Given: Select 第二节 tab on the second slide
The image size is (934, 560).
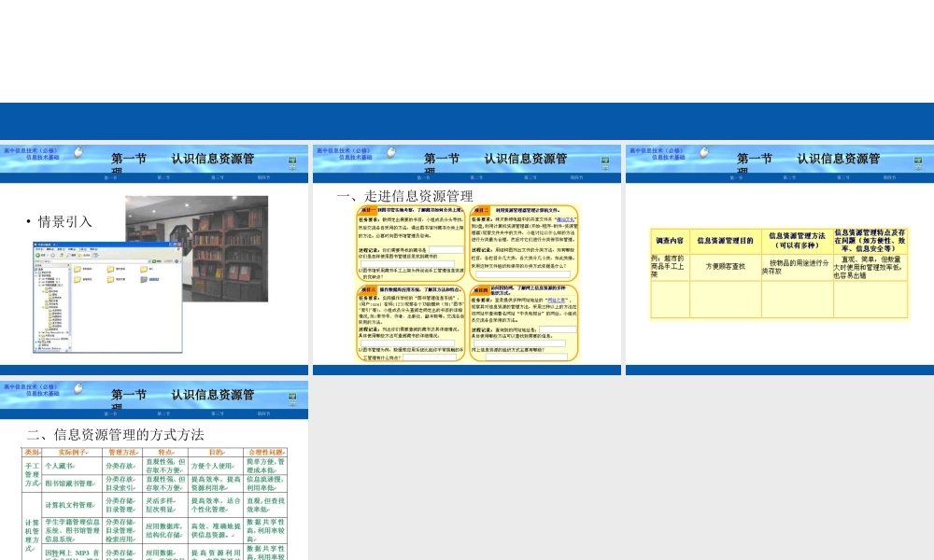Looking at the screenshot, I should [x=476, y=177].
